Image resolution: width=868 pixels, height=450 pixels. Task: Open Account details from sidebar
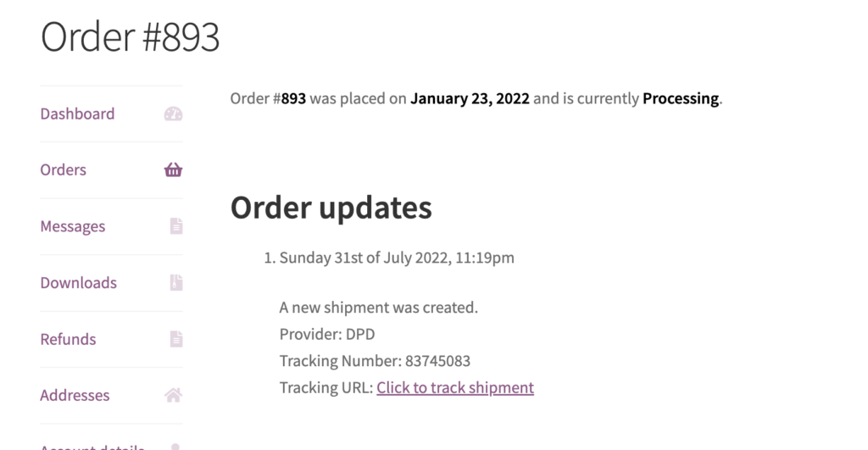pos(92,447)
